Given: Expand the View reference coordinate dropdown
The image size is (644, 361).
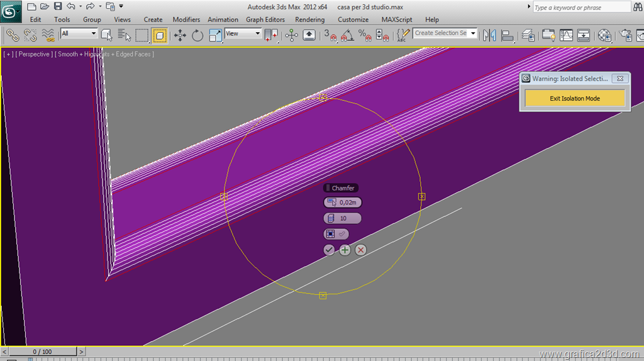Looking at the screenshot, I should [243, 33].
